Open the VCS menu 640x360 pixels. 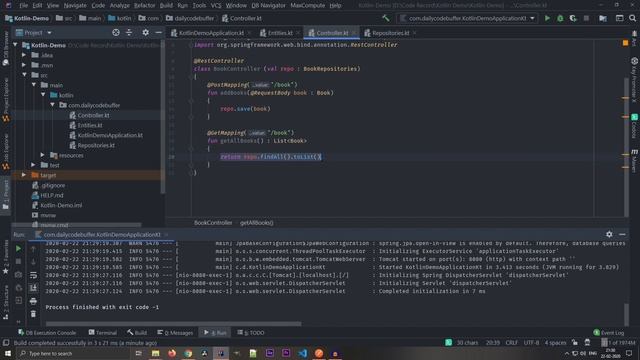pos(216,5)
